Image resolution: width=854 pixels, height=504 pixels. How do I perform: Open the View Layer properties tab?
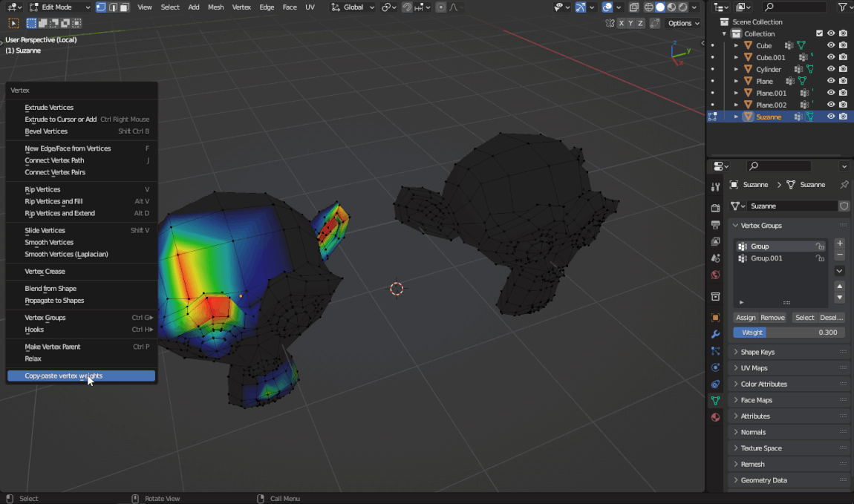pos(716,241)
